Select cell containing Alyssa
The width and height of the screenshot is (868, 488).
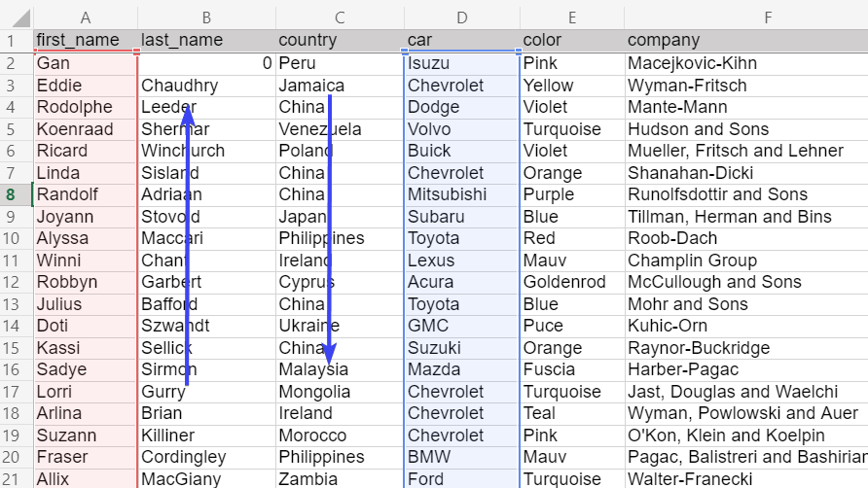point(86,238)
